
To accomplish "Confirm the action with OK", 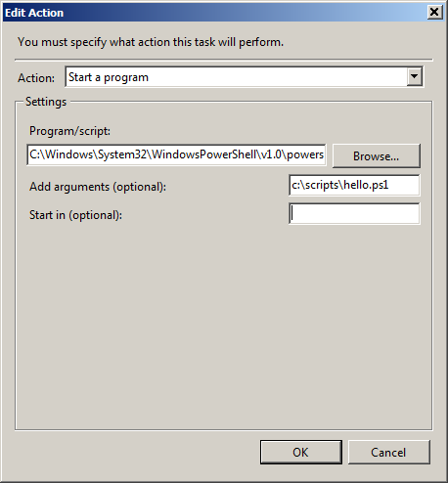I will [301, 452].
